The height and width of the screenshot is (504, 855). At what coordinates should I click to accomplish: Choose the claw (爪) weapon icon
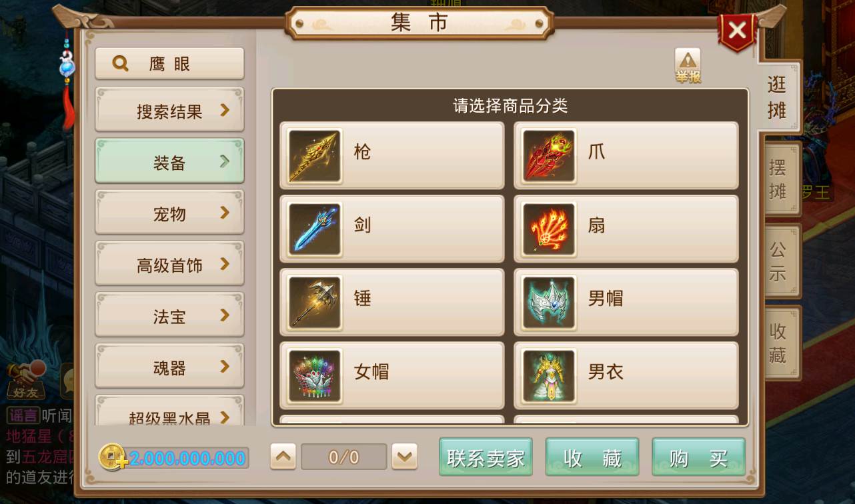tap(549, 155)
